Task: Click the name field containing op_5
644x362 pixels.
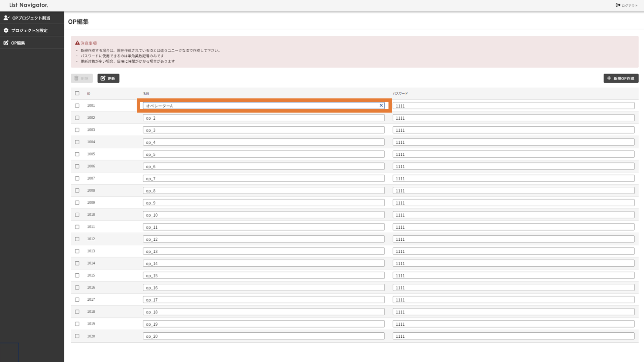Action: pyautogui.click(x=263, y=154)
